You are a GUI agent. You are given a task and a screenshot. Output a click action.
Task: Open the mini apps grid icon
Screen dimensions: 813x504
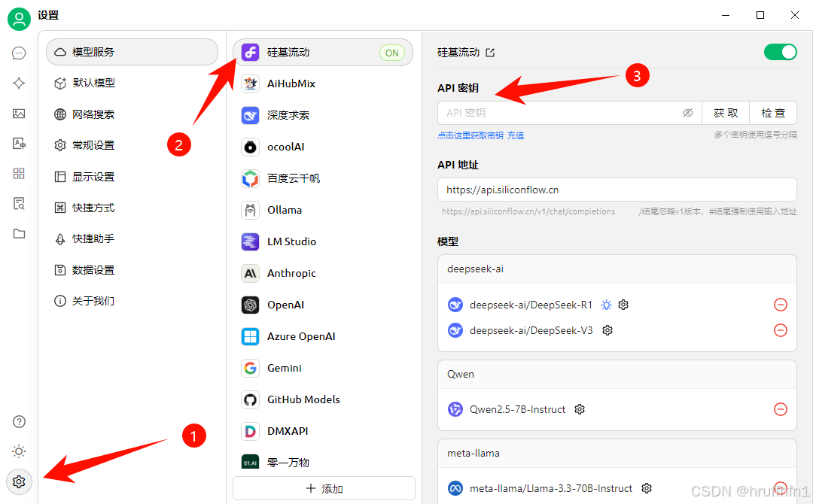tap(19, 174)
